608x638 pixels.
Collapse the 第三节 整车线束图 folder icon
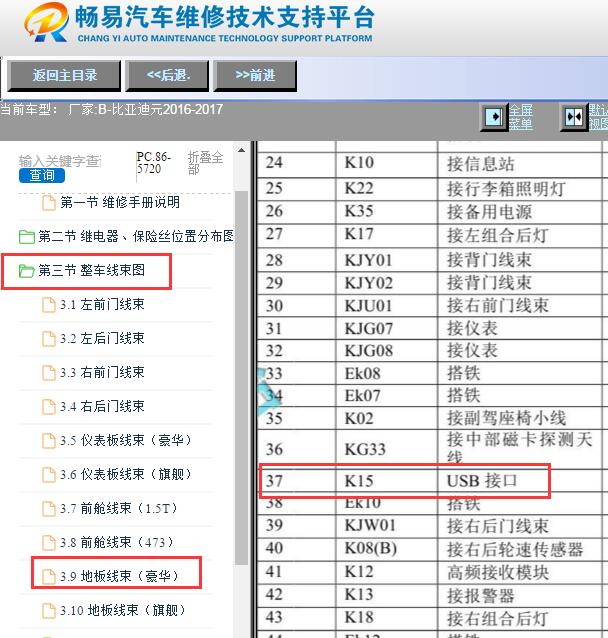click(x=26, y=271)
